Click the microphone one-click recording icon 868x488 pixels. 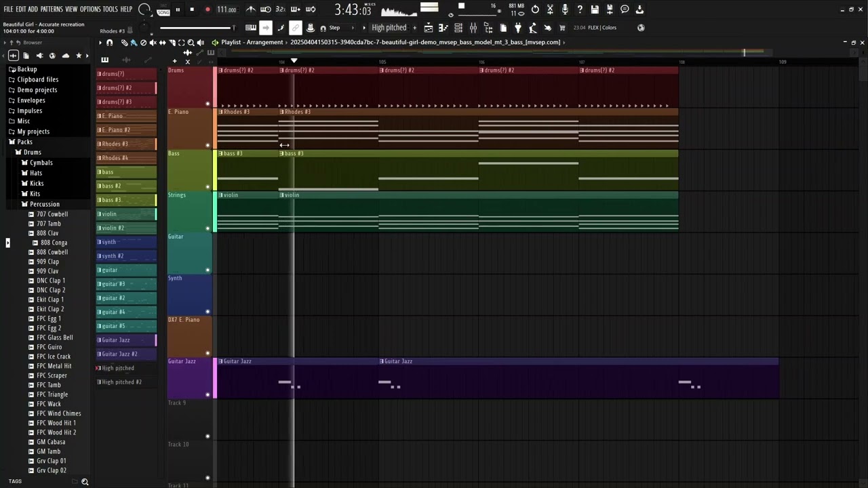click(x=565, y=9)
